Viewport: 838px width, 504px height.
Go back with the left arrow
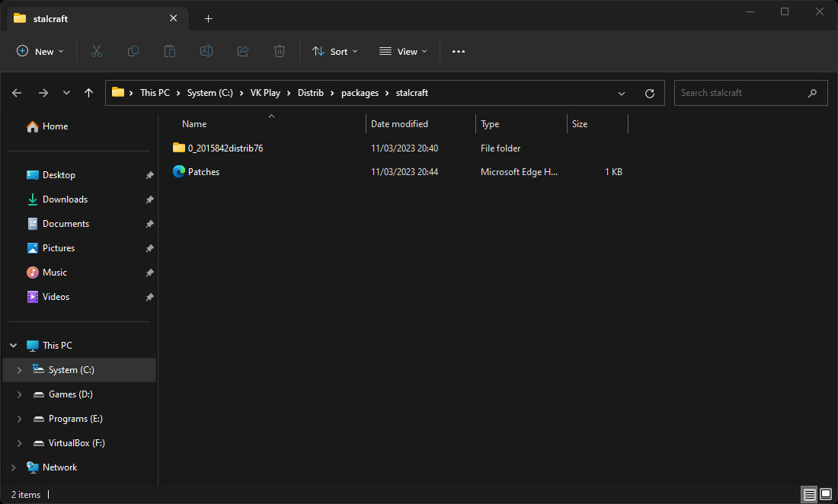click(x=17, y=93)
